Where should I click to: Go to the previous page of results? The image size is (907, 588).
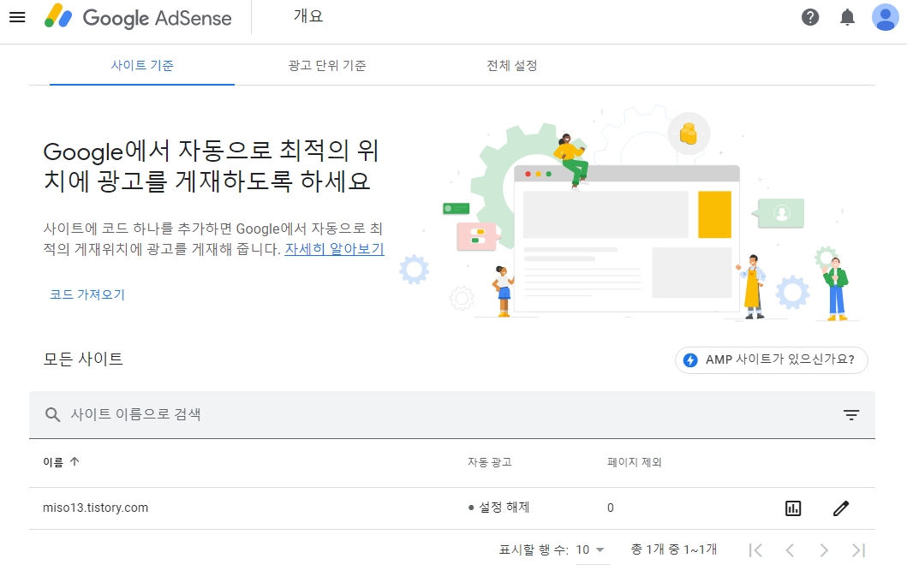[x=790, y=549]
